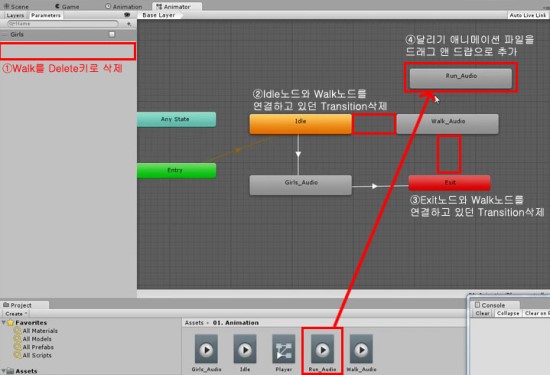Click the plus add parameter button
This screenshot has width=550, height=375.
[x=129, y=24]
